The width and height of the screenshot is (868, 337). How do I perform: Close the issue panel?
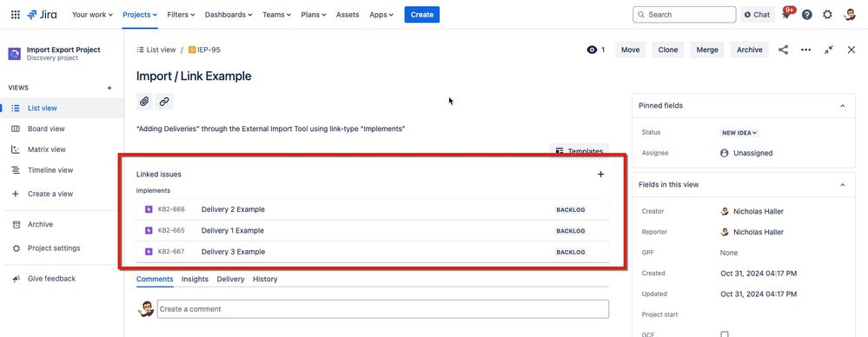click(x=851, y=50)
